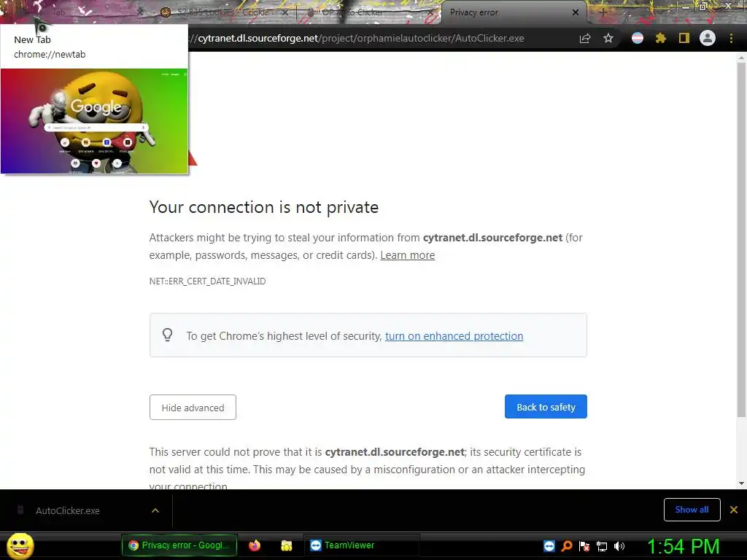Screen dimensions: 747x560
Task: Click the Back to safety button
Action: [546, 407]
